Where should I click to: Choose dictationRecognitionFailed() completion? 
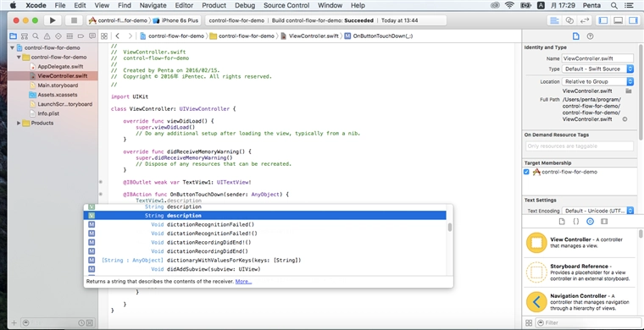pos(265,224)
